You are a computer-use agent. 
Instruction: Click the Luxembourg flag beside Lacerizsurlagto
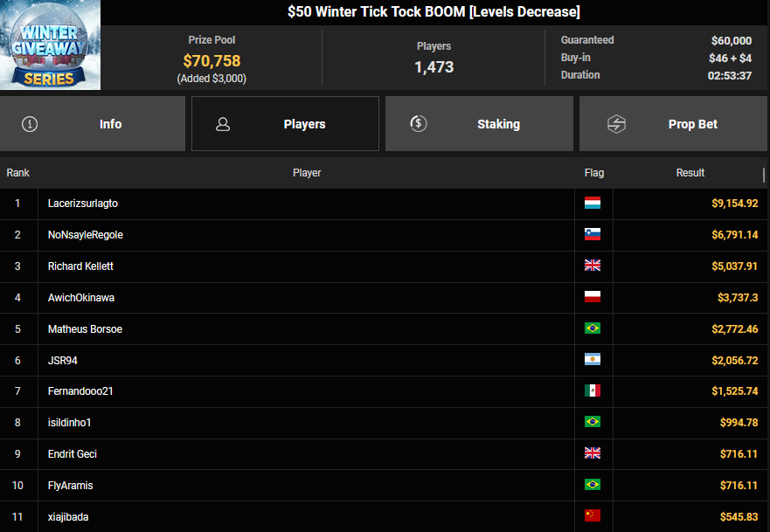click(593, 204)
